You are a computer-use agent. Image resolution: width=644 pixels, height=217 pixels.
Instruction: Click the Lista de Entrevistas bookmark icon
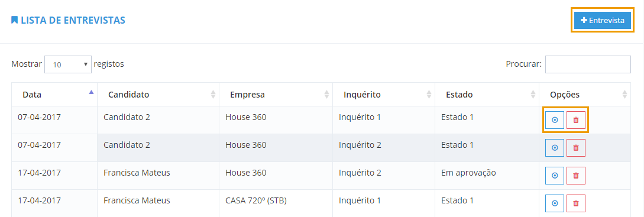pos(14,20)
